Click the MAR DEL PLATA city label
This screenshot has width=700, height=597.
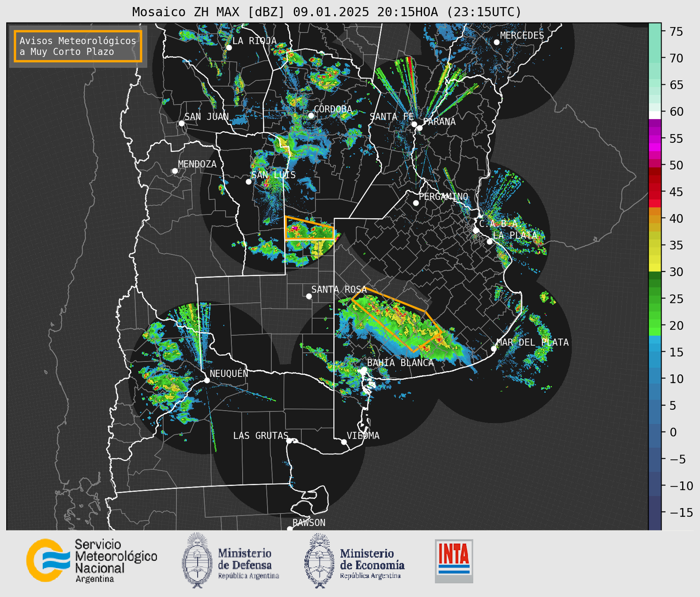[532, 343]
